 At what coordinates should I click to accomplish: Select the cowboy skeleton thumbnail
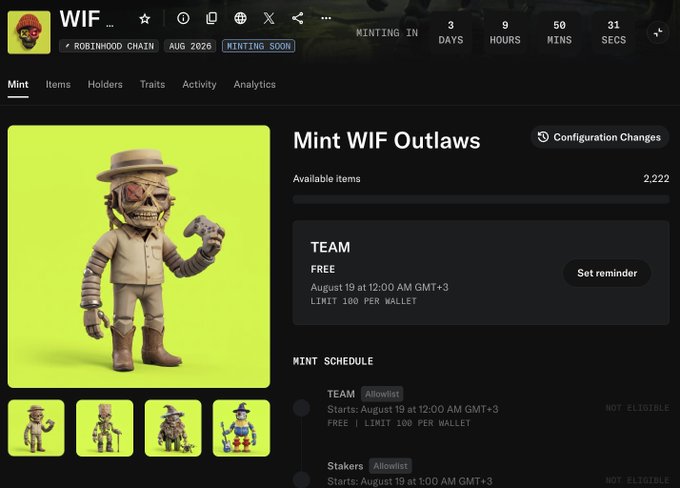[36, 428]
